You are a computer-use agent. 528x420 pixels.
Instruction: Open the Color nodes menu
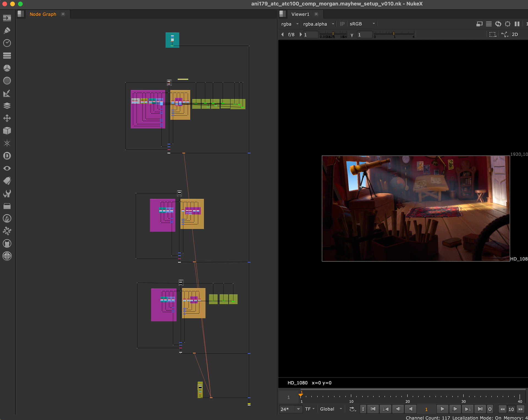[x=7, y=68]
